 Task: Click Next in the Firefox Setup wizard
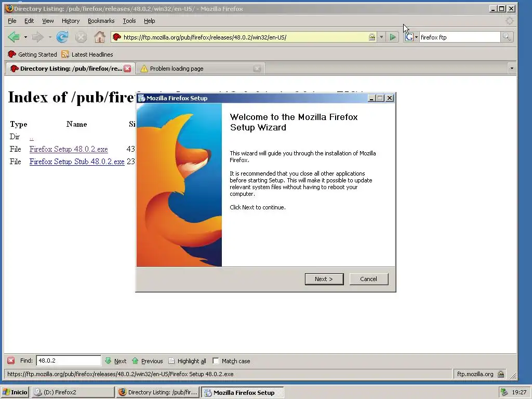click(324, 279)
